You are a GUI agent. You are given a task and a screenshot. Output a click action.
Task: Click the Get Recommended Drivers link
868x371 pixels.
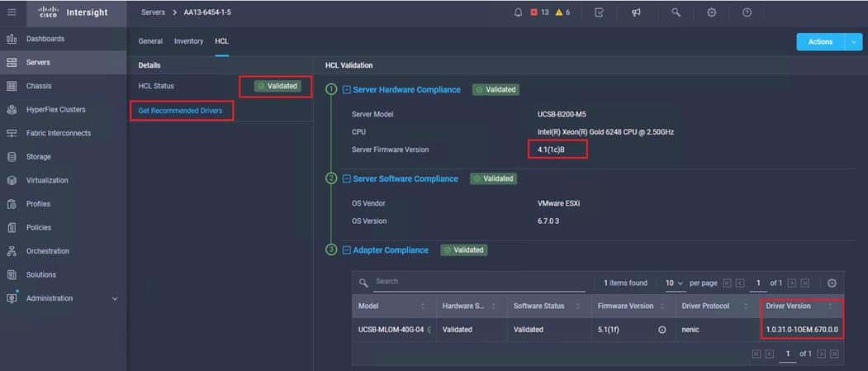coord(181,111)
